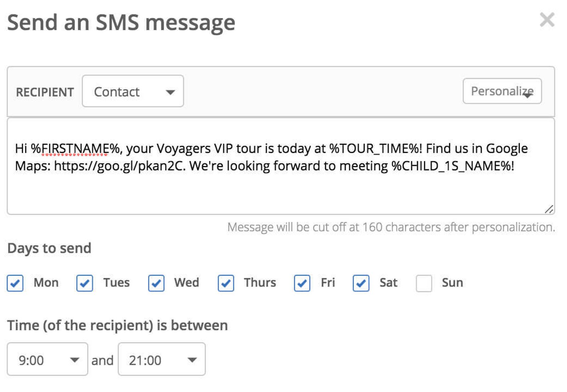This screenshot has height=392, width=567.
Task: Click the start time dropdown arrow
Action: pos(74,360)
